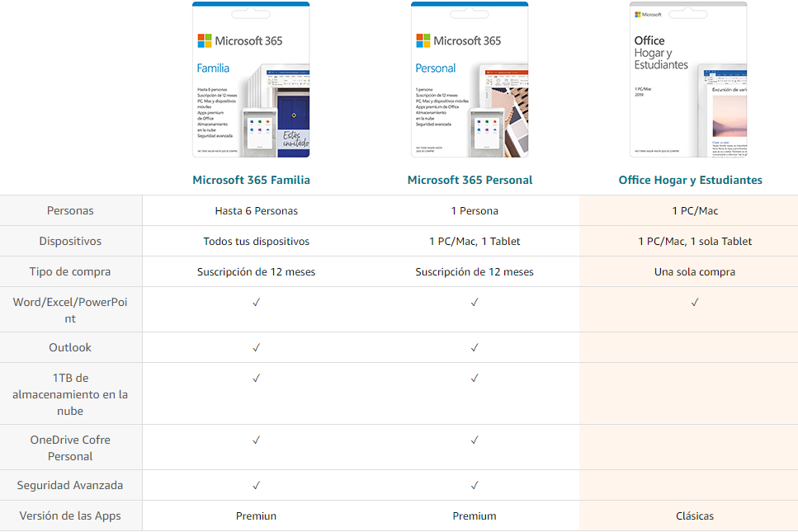This screenshot has width=798, height=532.
Task: Click the Word/Excel checkmark under Familia
Action: pos(256,302)
